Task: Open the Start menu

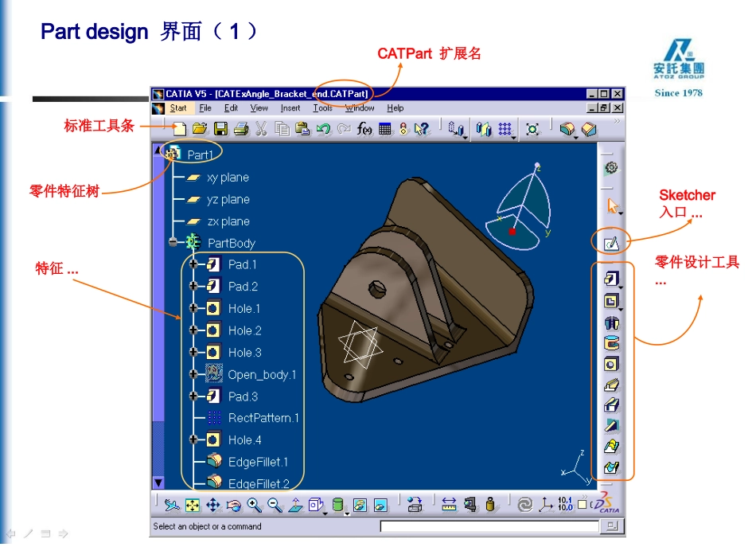Action: [x=178, y=108]
